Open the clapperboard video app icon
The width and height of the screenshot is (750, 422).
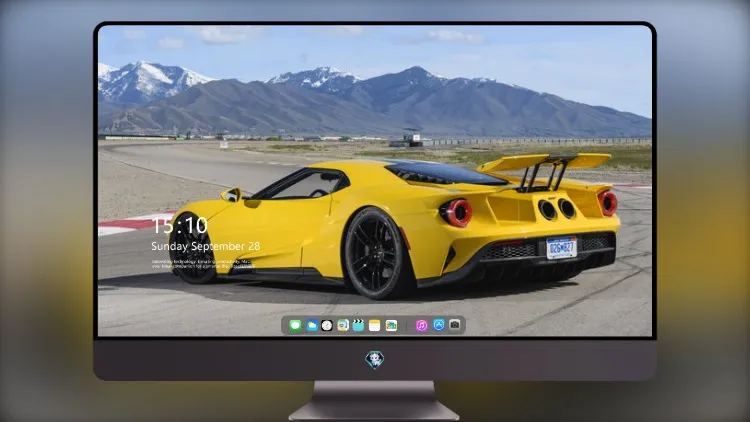point(358,326)
